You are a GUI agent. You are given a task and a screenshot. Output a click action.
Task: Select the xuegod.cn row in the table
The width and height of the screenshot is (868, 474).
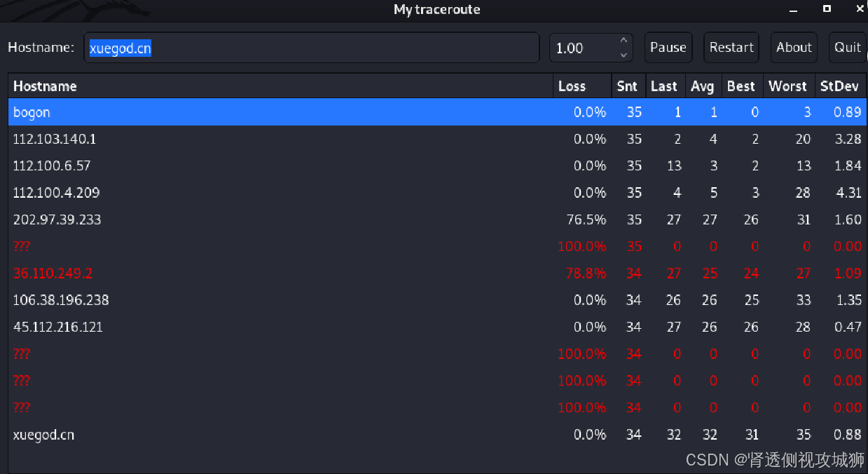tap(437, 435)
